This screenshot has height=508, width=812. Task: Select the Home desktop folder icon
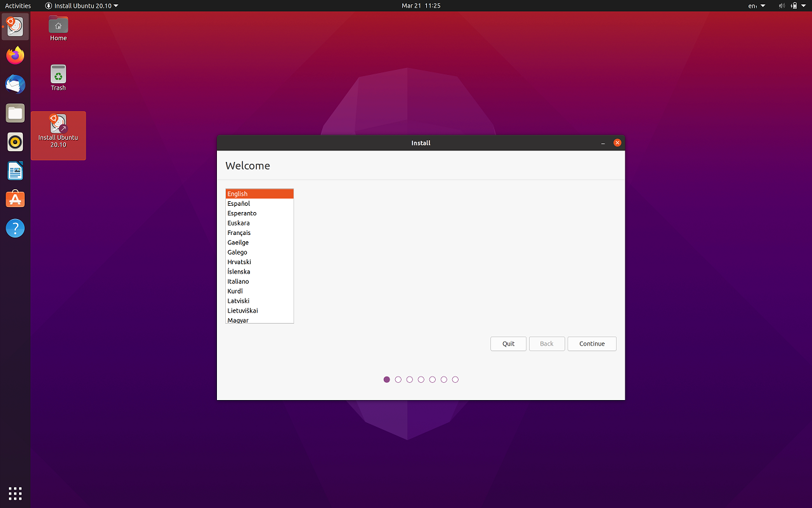[58, 29]
